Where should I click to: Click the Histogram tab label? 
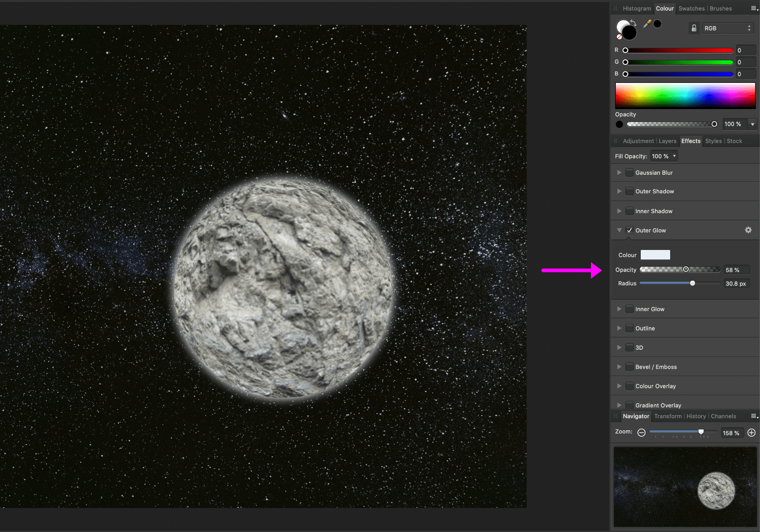(637, 9)
